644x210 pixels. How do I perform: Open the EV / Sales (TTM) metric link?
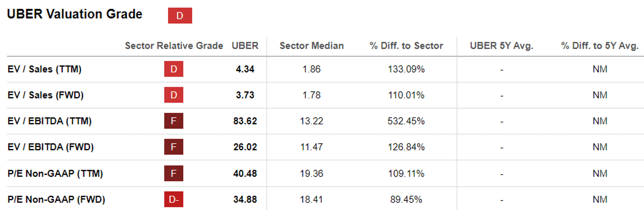(45, 69)
